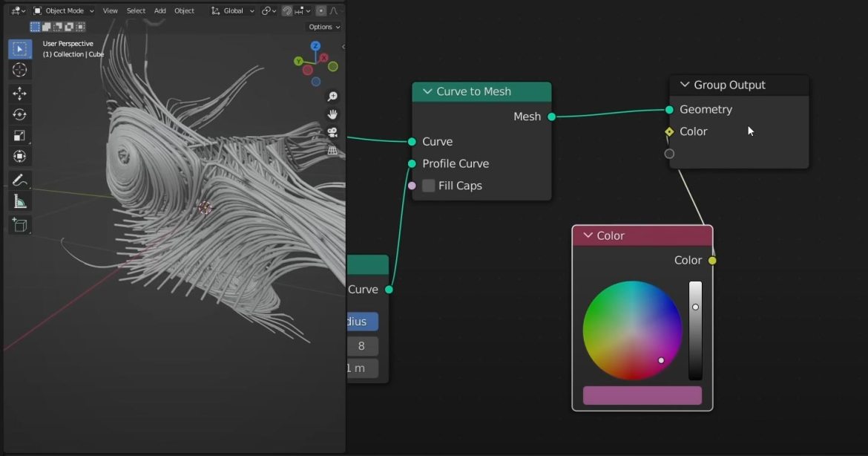Click the value field showing 8
The image size is (868, 456).
[x=363, y=345]
